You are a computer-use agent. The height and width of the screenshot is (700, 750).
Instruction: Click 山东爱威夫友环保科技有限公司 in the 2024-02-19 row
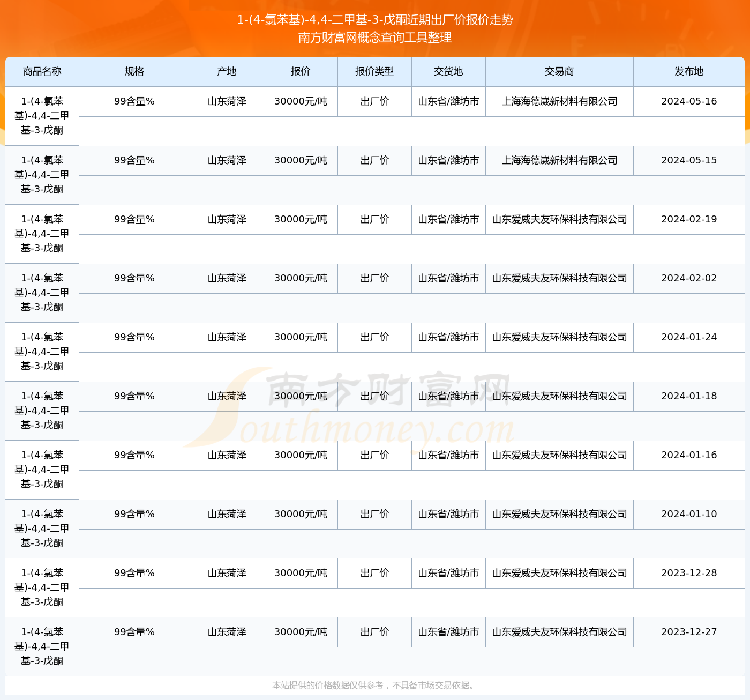coord(559,219)
